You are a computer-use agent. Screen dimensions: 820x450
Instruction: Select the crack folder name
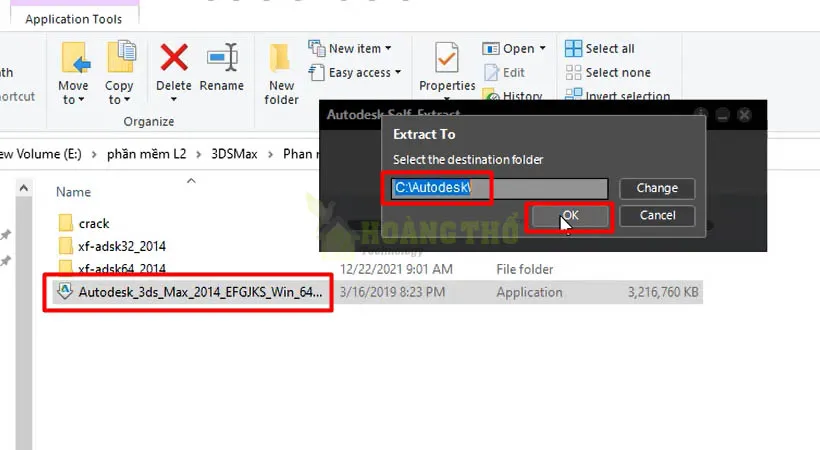point(94,223)
